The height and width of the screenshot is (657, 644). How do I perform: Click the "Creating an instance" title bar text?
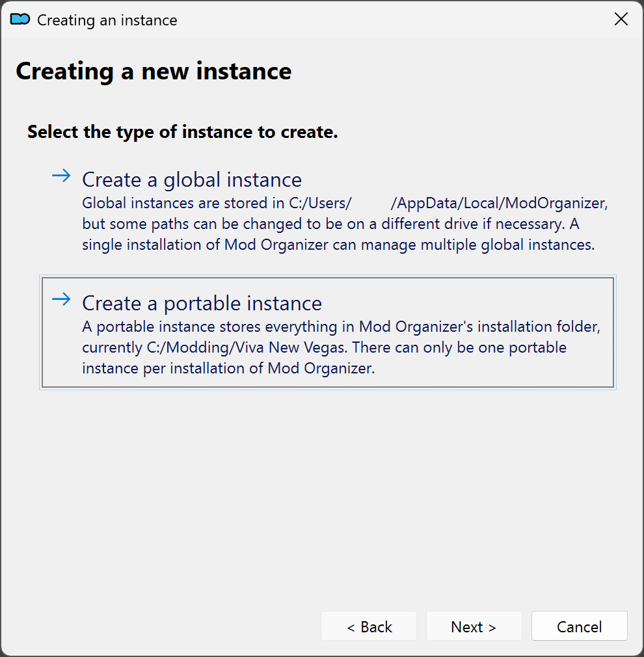[106, 20]
